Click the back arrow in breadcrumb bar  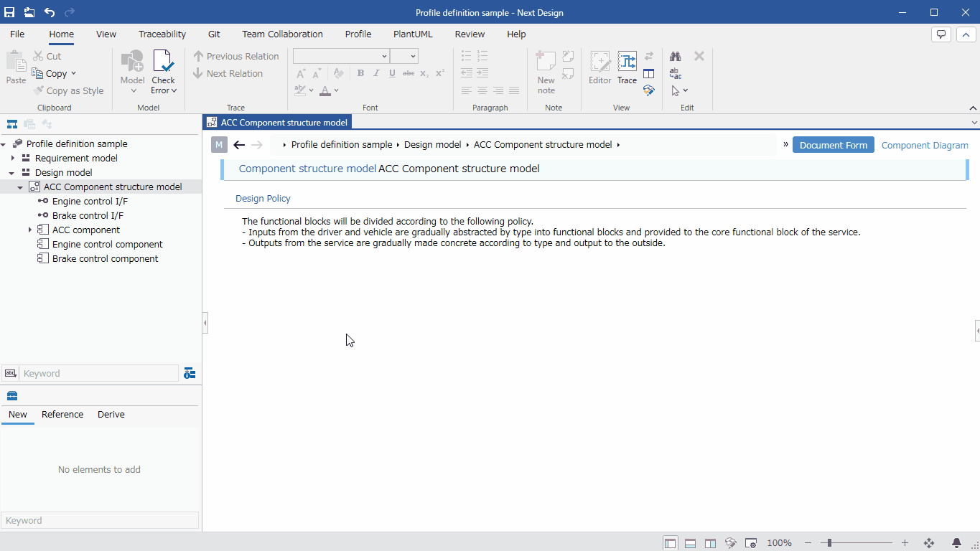click(x=239, y=145)
